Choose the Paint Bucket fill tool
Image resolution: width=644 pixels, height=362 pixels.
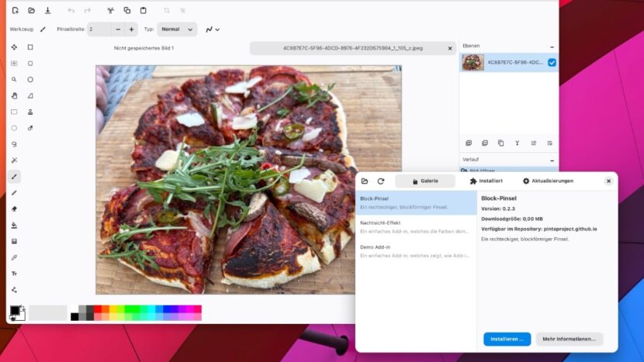click(14, 225)
